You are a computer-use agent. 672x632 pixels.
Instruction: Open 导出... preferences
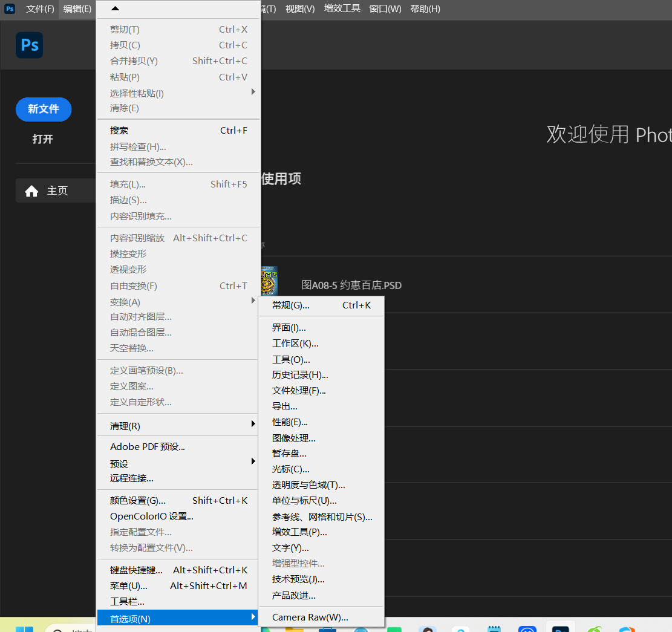(321, 406)
